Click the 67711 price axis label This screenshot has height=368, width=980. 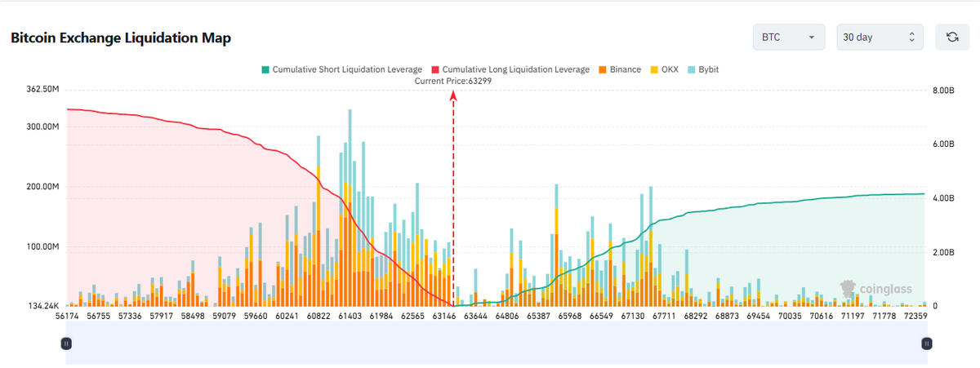[664, 316]
